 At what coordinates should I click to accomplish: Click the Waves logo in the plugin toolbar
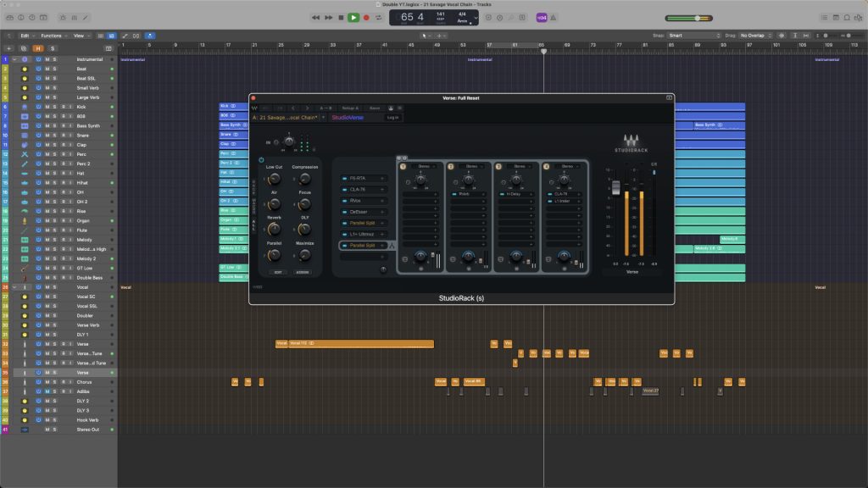pos(255,108)
